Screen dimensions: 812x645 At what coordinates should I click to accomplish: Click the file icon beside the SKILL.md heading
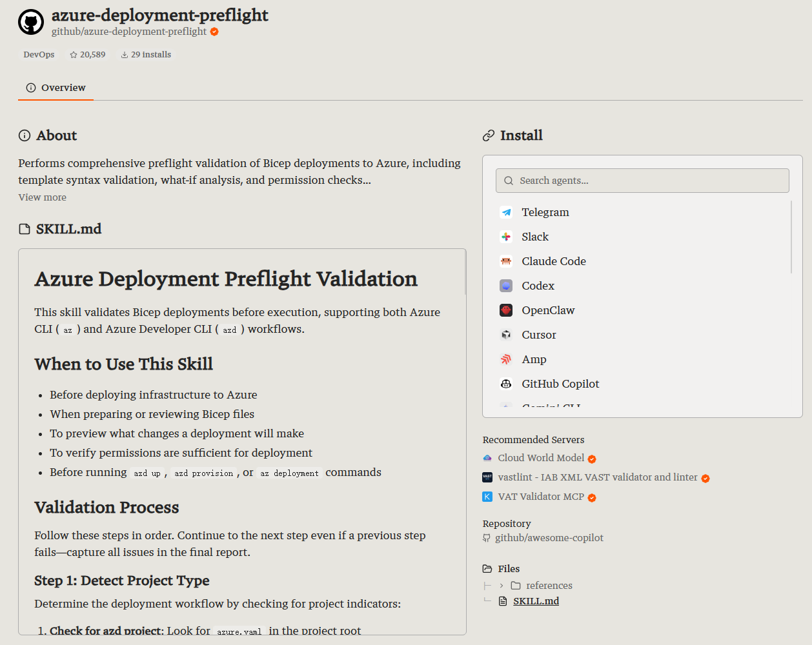25,229
